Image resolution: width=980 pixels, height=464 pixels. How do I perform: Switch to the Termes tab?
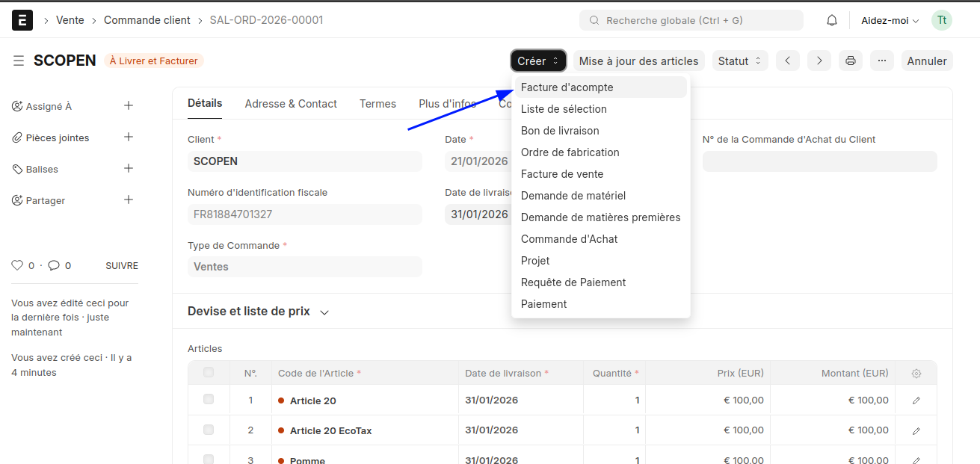coord(377,104)
